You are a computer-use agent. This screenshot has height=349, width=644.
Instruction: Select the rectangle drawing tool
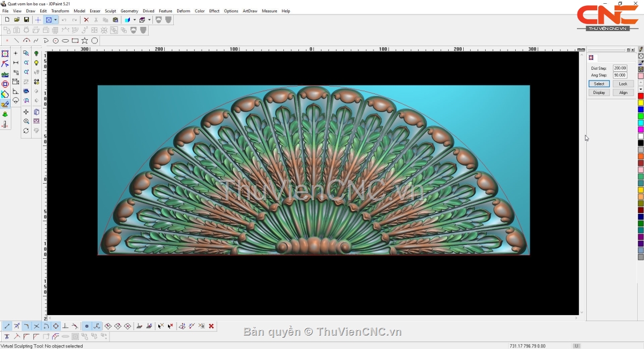[75, 41]
